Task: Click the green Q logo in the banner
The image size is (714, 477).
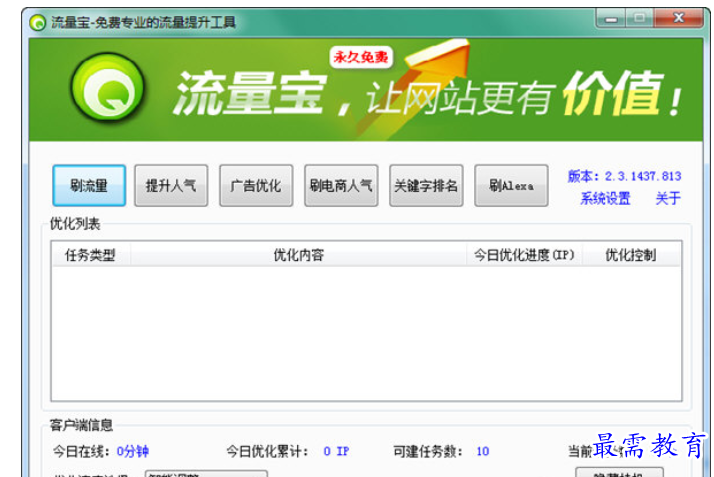Action: (108, 87)
